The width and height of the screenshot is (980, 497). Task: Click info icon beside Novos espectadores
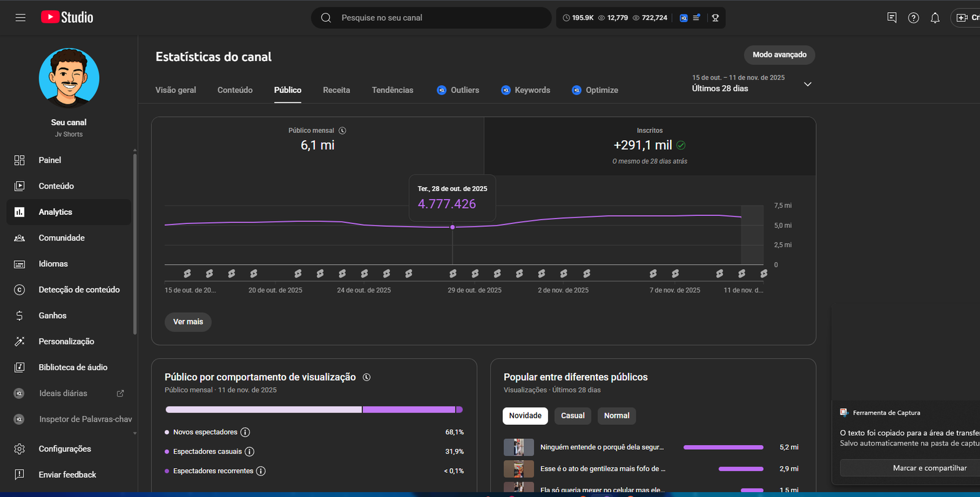point(245,432)
